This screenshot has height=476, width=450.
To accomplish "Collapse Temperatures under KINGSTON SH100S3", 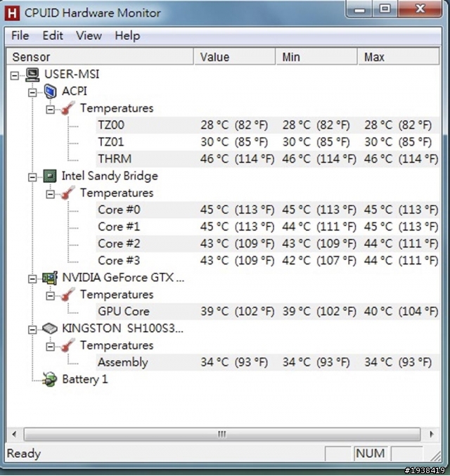I will click(x=51, y=347).
